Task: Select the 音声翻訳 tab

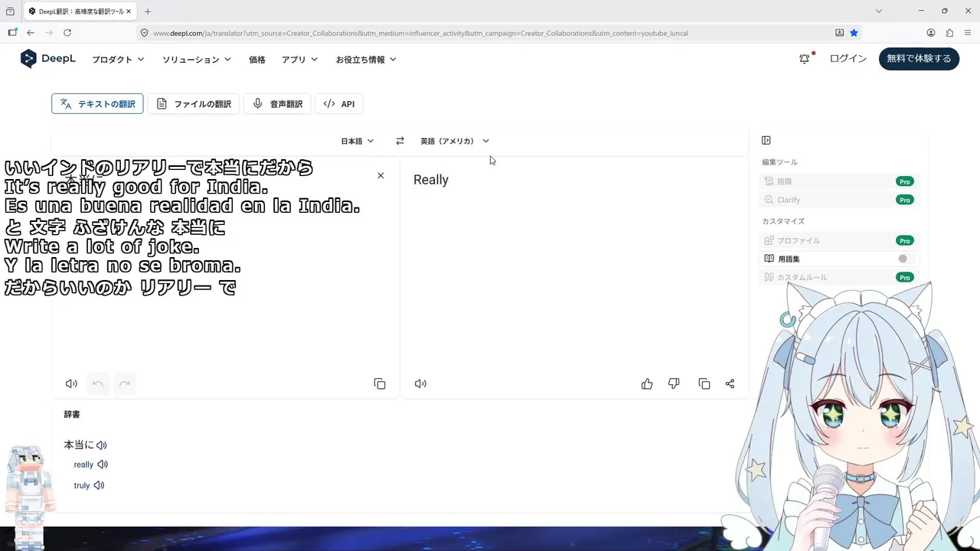Action: coord(277,104)
